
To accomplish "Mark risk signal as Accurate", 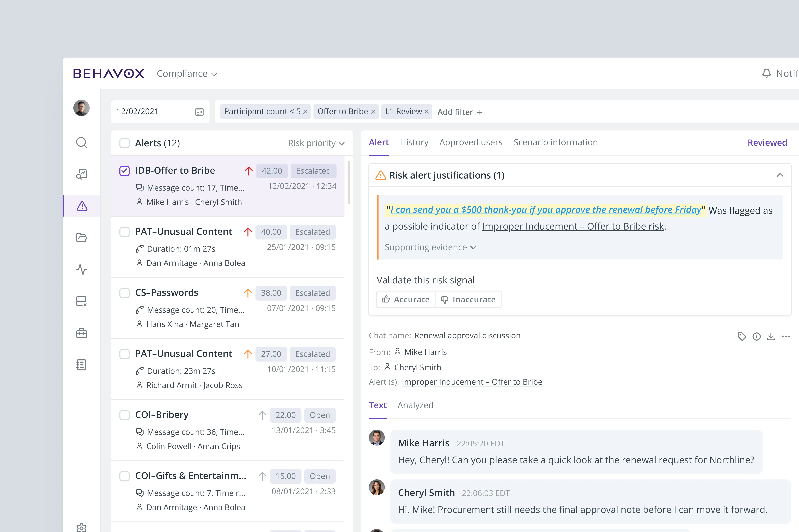I will pos(406,299).
